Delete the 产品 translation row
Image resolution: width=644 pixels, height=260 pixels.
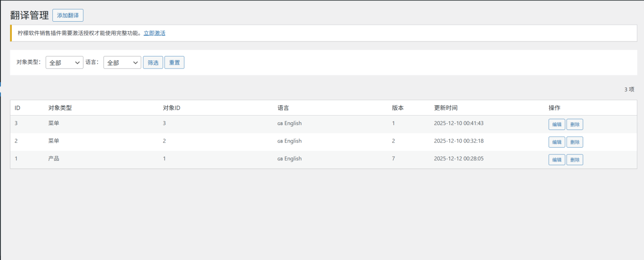[574, 160]
